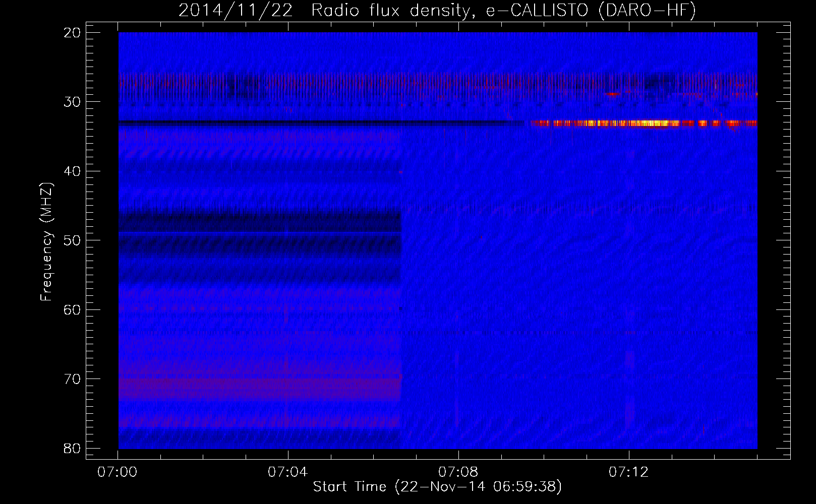Click the 40 frequency tick label

(73, 171)
